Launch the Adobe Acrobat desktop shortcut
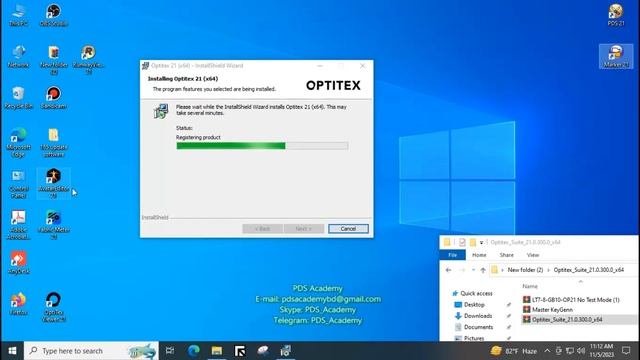The height and width of the screenshot is (360, 640). click(x=18, y=225)
